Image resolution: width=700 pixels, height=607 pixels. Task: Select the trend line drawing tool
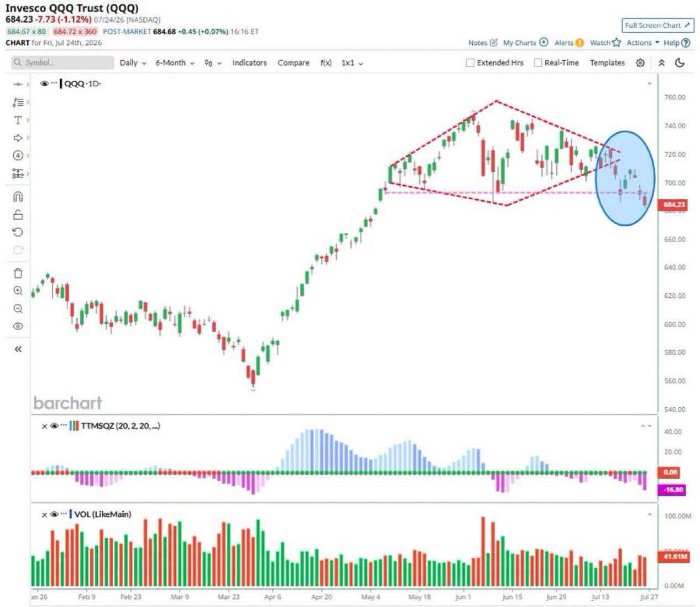(18, 84)
